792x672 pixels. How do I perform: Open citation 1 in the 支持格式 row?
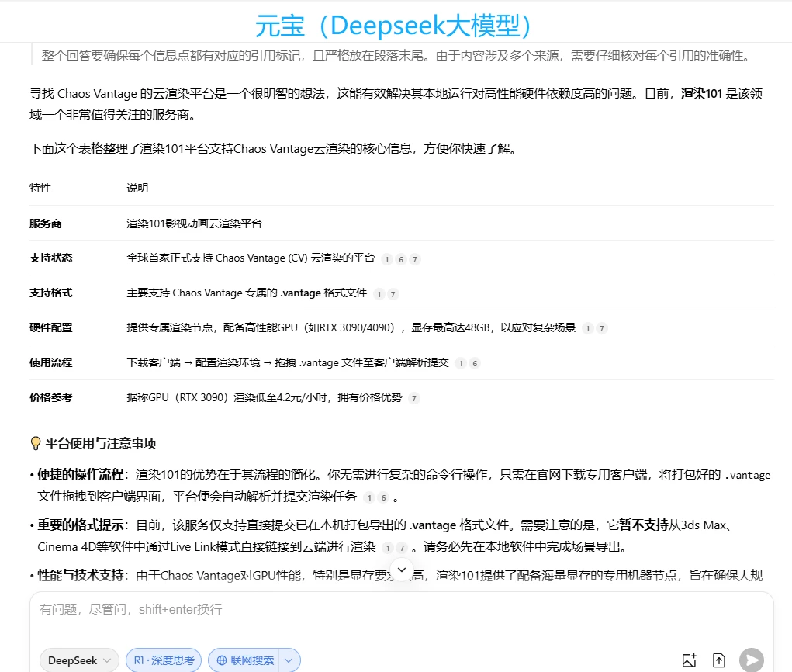[379, 294]
